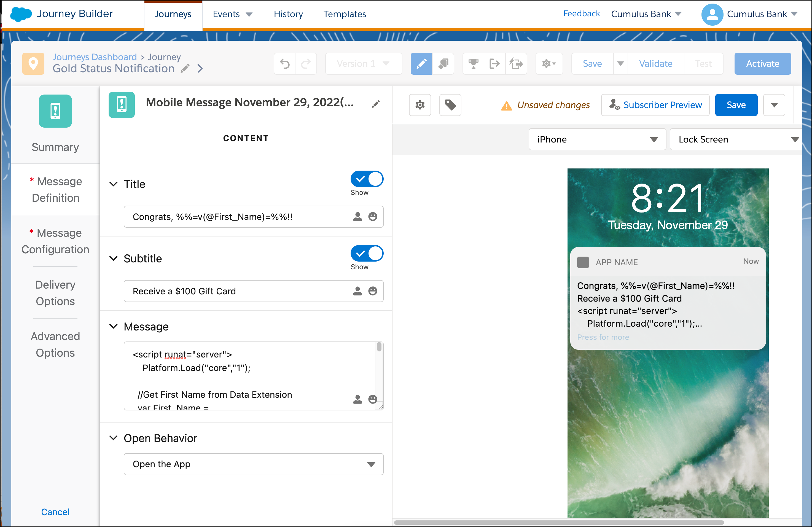
Task: Click the Salesforce cloud logo
Action: pyautogui.click(x=21, y=14)
